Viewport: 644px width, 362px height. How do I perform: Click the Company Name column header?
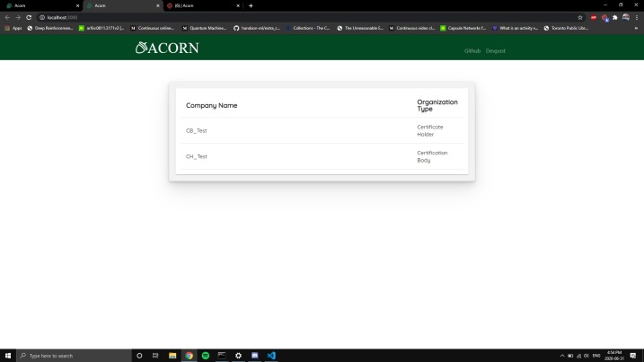[x=211, y=106]
